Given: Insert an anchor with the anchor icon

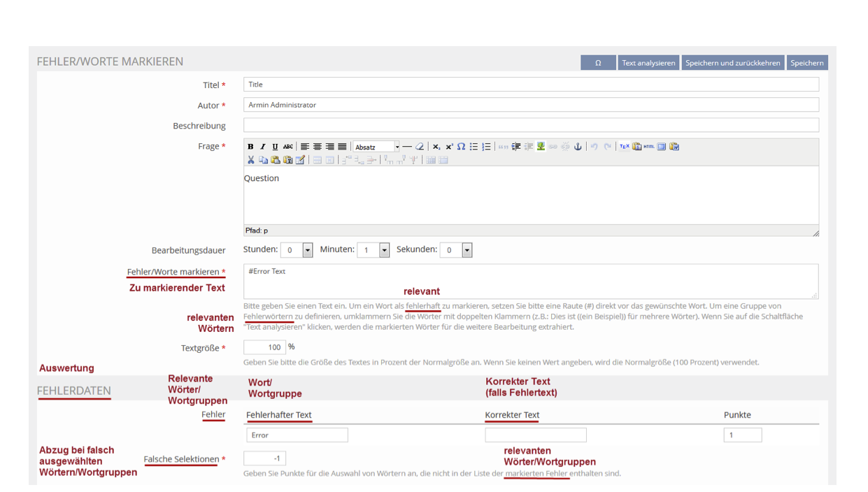Looking at the screenshot, I should pos(578,147).
